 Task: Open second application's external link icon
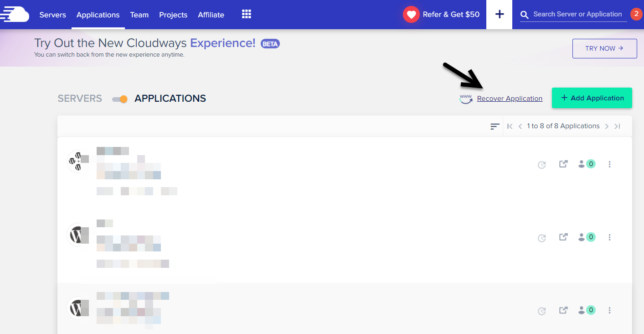[x=563, y=237]
